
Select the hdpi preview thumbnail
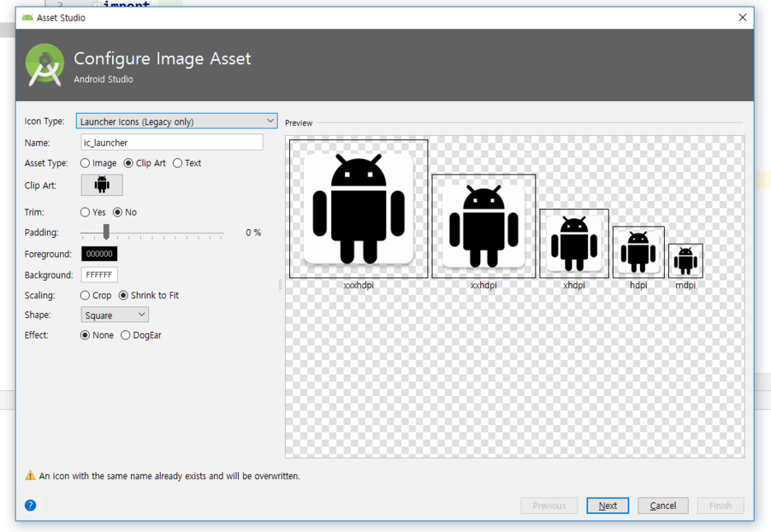click(638, 252)
